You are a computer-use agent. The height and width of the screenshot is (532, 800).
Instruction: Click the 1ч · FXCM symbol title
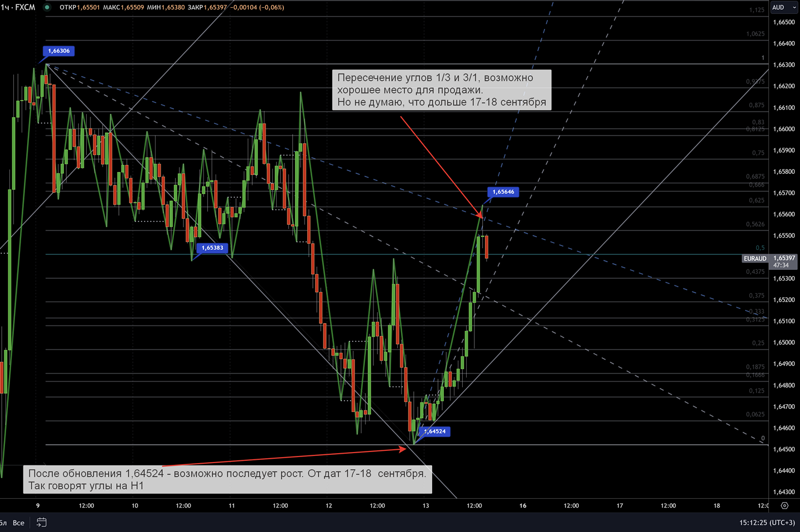[x=18, y=7]
